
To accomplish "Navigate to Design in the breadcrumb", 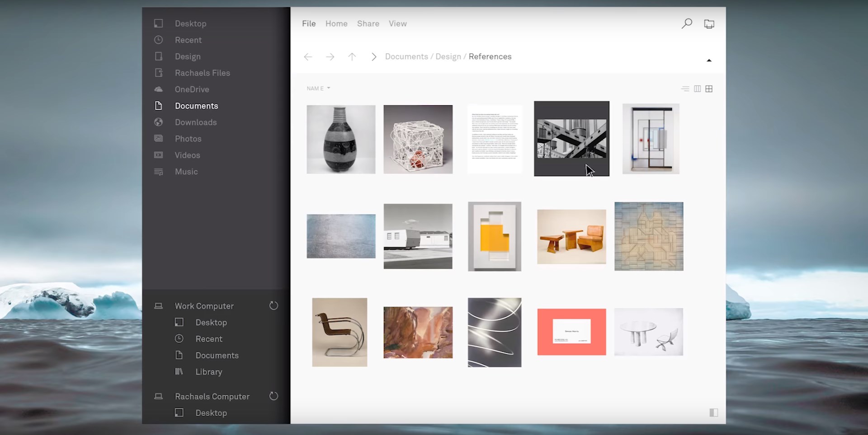I will tap(448, 56).
